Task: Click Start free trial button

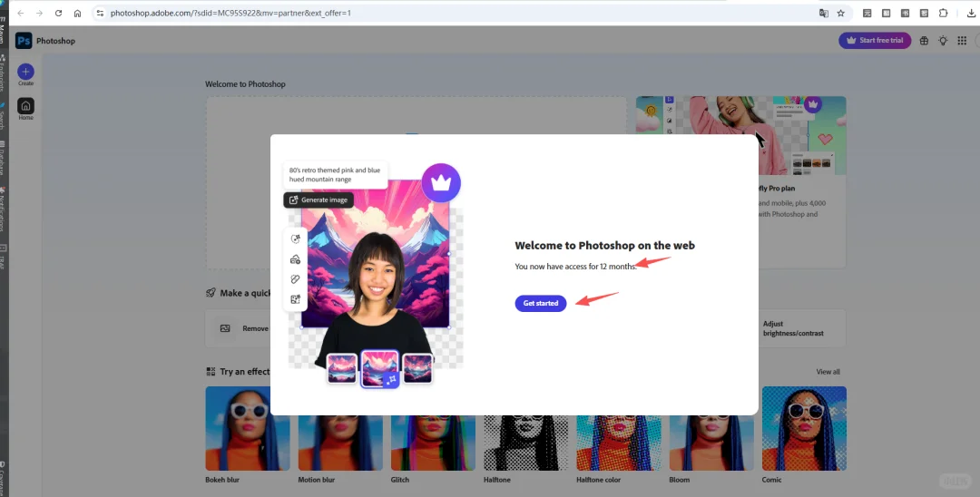Action: [875, 41]
